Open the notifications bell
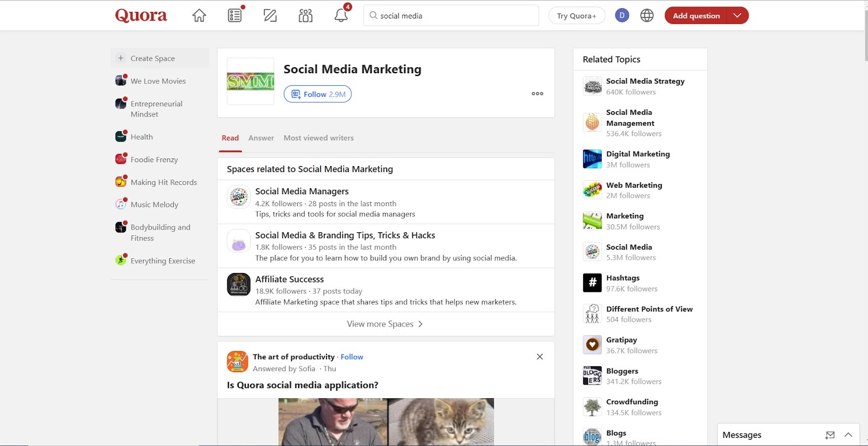 (x=341, y=15)
